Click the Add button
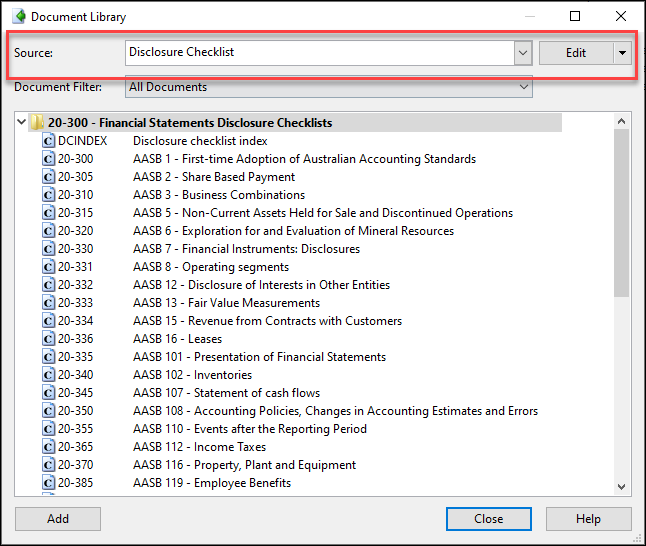The image size is (646, 546). tap(58, 519)
